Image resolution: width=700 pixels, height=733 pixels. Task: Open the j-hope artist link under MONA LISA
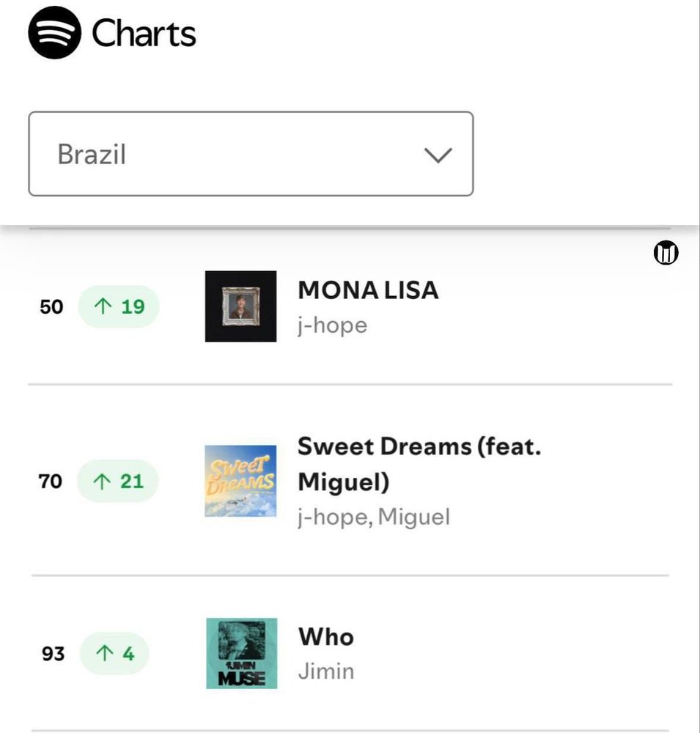(332, 325)
